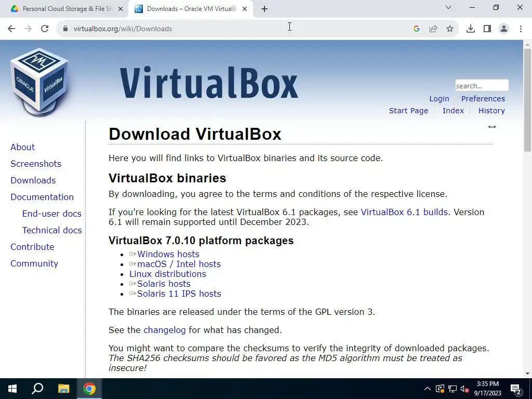This screenshot has width=532, height=399.
Task: Close the Downloads VirtualBox tab
Action: pyautogui.click(x=245, y=9)
